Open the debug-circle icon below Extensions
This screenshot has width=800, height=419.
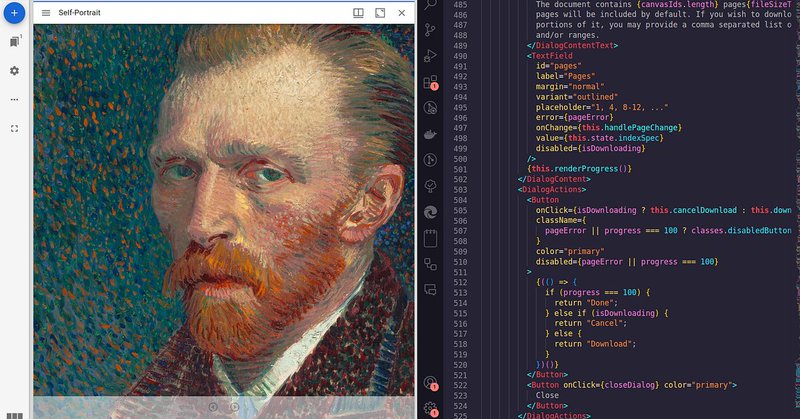click(431, 108)
